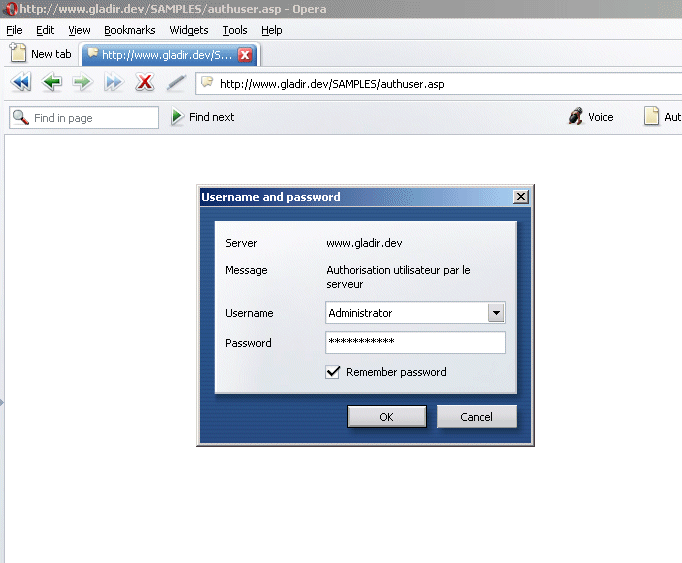Click the Message label in dialog
Viewport: 682px width, 563px height.
(x=246, y=270)
